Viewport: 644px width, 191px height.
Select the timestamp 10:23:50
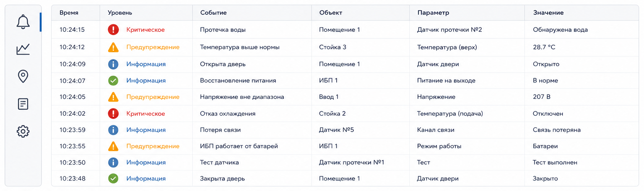[x=72, y=163]
